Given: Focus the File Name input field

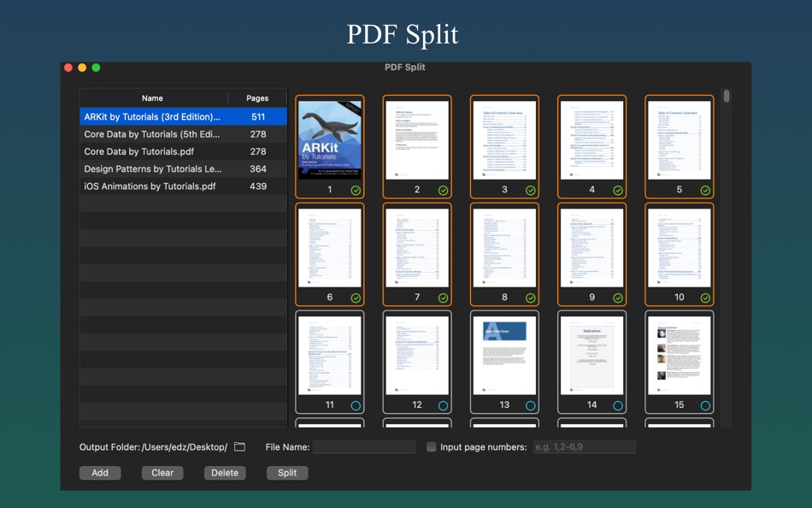Looking at the screenshot, I should point(364,446).
